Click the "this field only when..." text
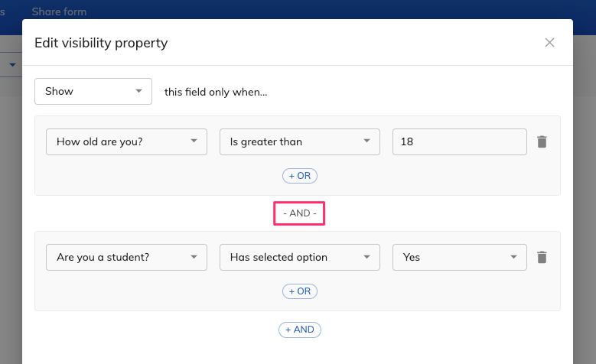 click(x=216, y=92)
